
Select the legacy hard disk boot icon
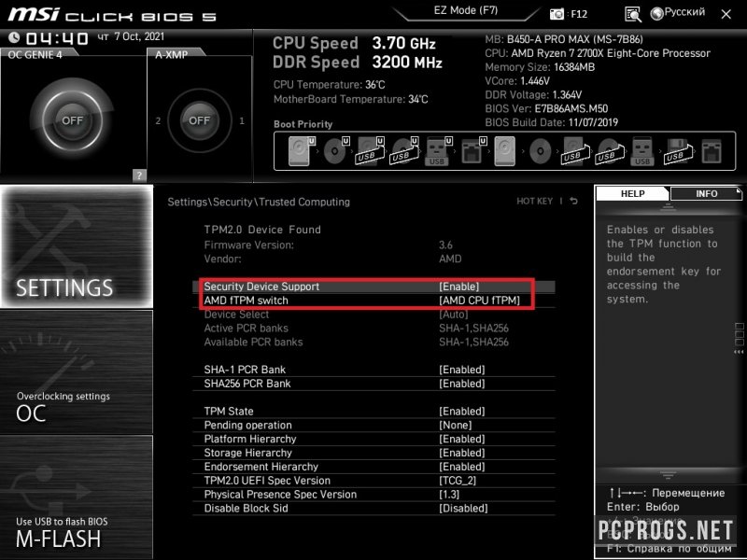[505, 151]
